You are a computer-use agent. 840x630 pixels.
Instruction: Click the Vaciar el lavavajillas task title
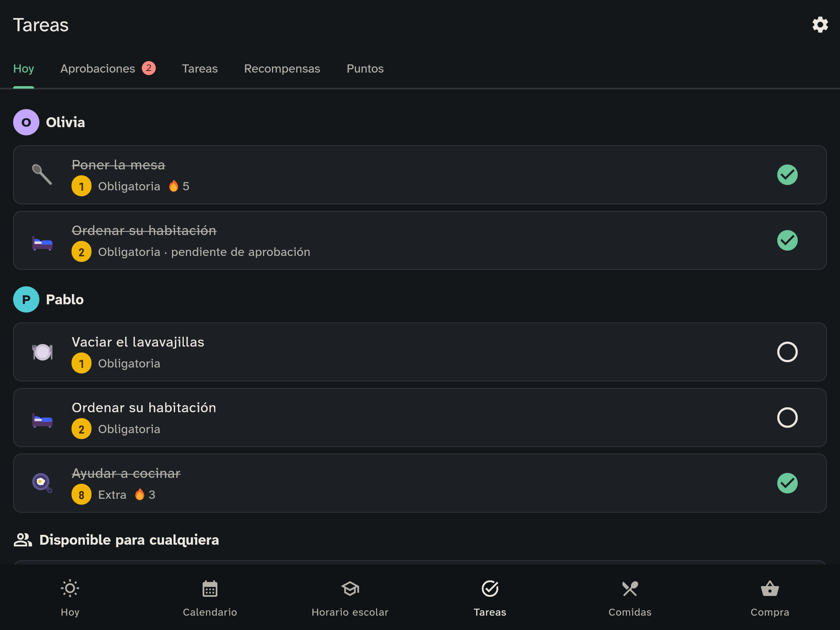(138, 342)
